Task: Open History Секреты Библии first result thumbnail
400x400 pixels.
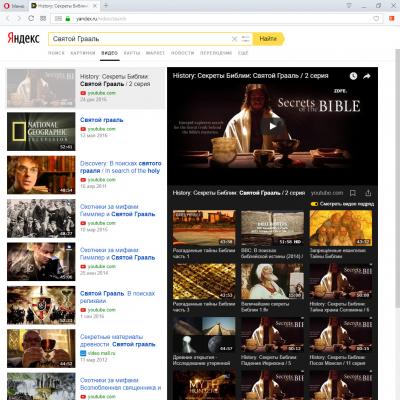Action: (x=41, y=88)
